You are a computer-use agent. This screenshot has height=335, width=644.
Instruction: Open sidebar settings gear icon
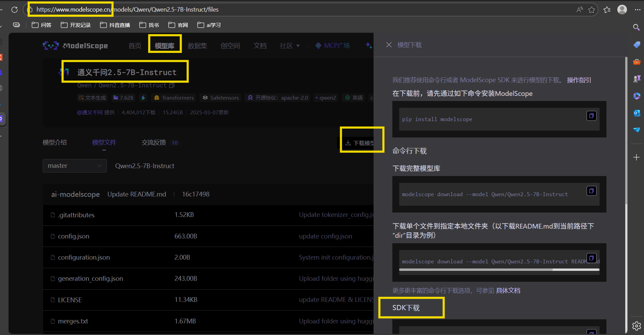pyautogui.click(x=636, y=326)
